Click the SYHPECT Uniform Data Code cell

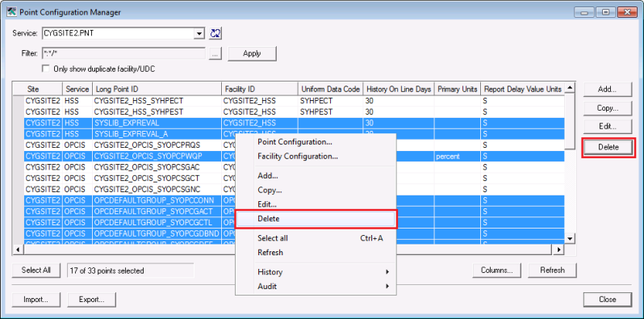point(331,101)
